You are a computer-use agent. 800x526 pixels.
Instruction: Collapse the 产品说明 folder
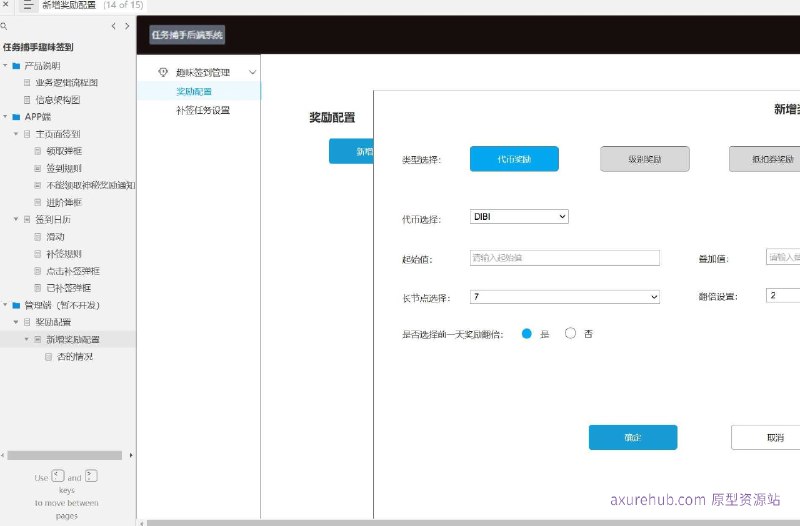[5, 66]
